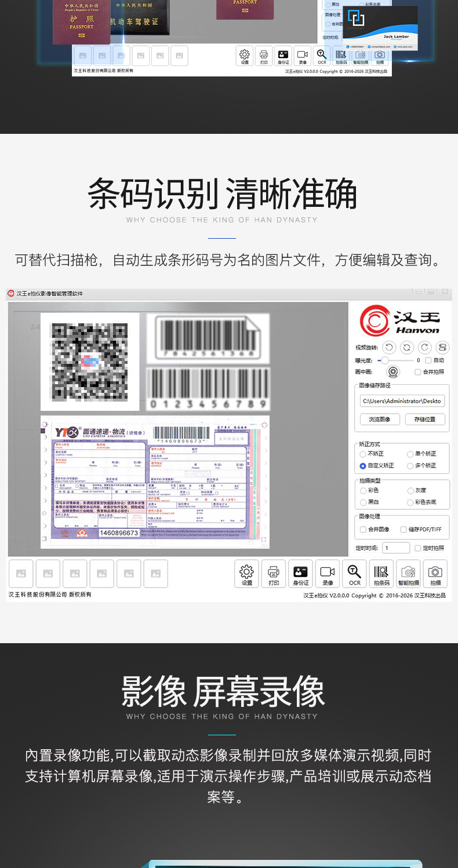Check the 合并拍照 option

coord(418,372)
